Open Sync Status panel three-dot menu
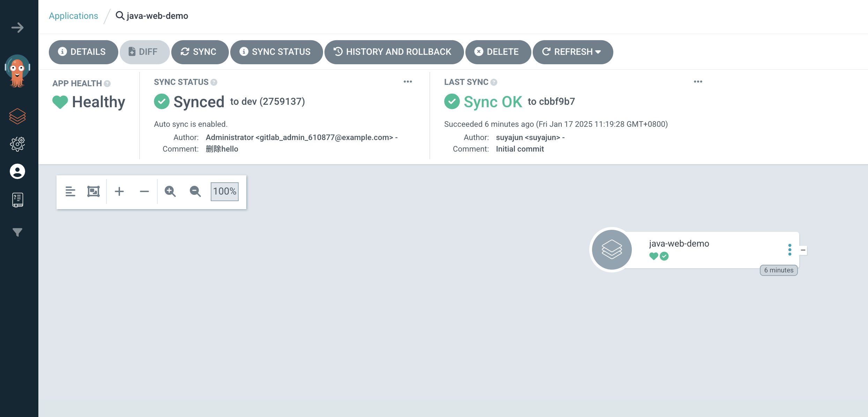Screen dimensions: 868x417 [x=407, y=82]
